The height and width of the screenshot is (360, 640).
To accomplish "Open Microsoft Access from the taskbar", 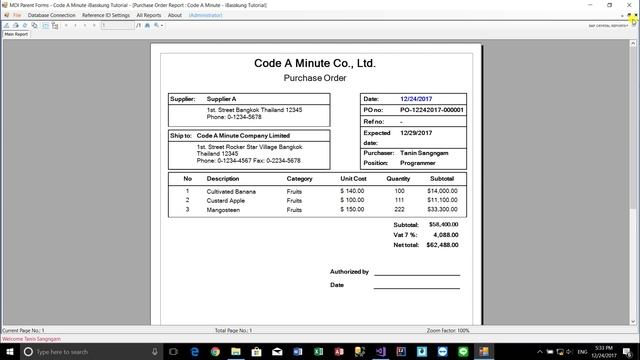I will tap(339, 351).
